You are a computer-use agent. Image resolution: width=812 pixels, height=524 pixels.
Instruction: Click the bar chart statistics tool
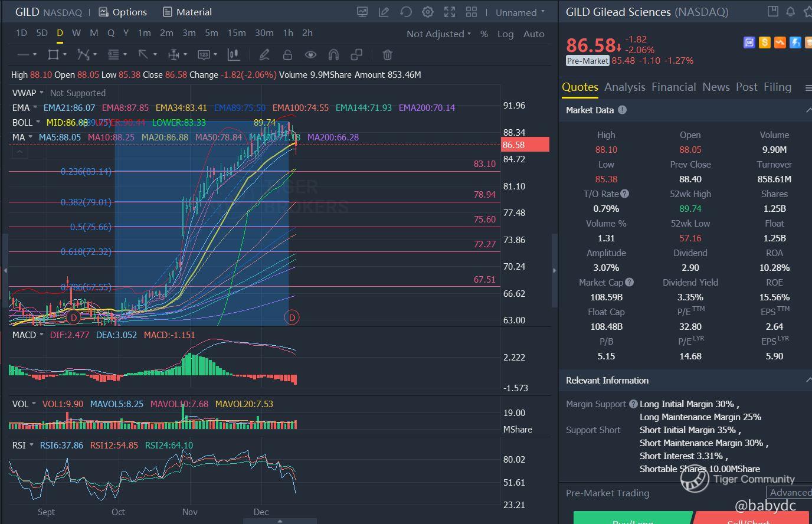pyautogui.click(x=234, y=54)
